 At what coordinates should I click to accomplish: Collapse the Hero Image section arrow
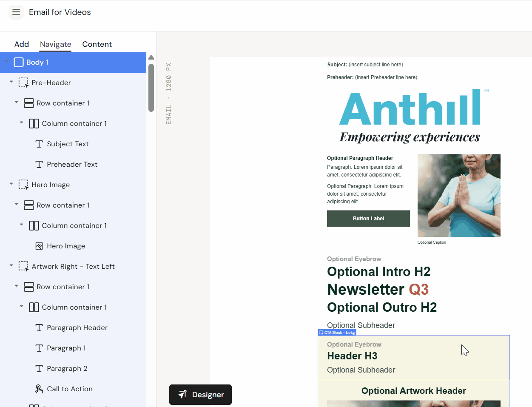(x=11, y=184)
